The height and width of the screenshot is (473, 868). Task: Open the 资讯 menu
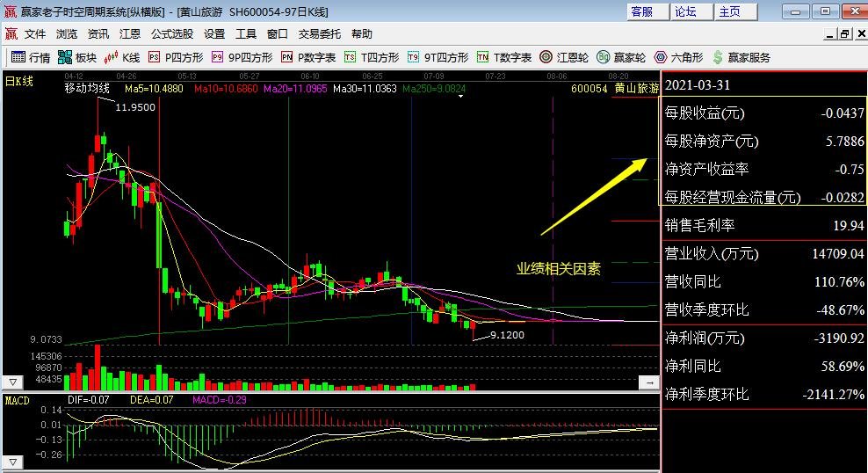98,33
